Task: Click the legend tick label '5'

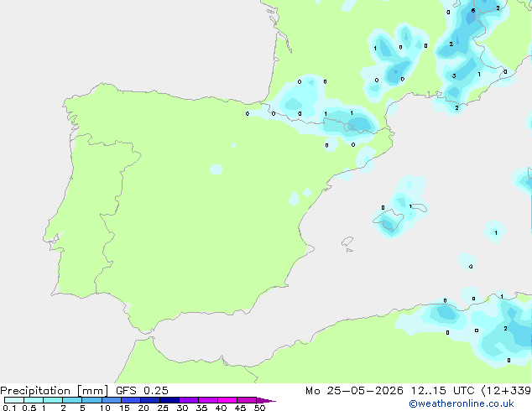Action: tap(82, 408)
